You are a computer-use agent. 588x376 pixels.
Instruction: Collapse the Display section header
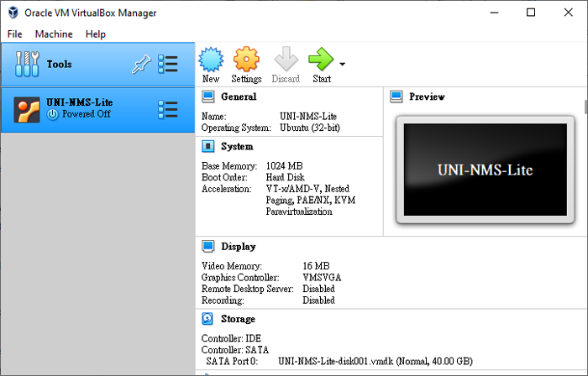click(239, 247)
